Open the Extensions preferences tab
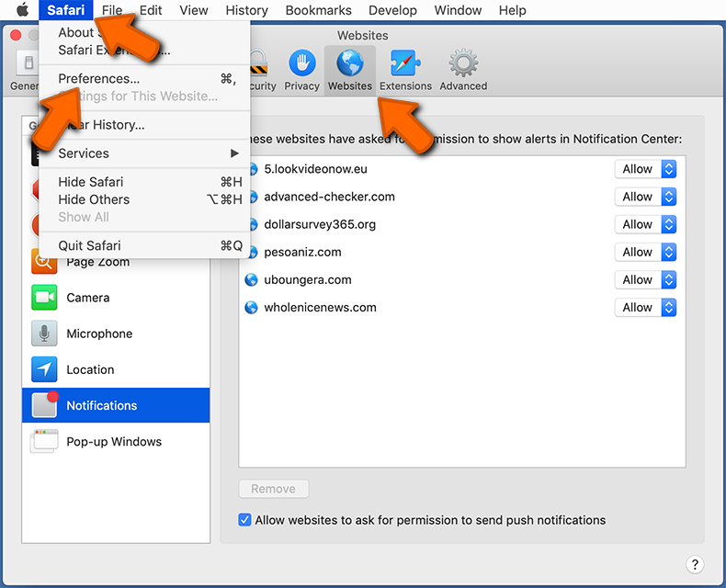This screenshot has height=588, width=726. click(x=405, y=71)
